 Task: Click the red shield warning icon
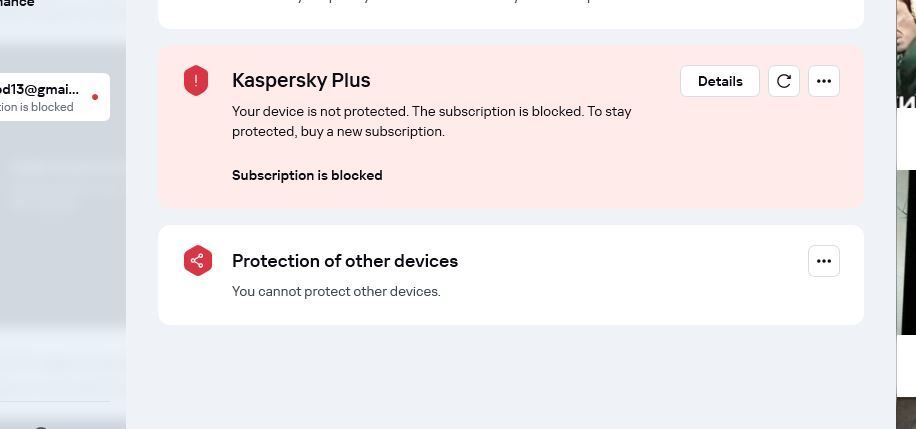[x=196, y=81]
